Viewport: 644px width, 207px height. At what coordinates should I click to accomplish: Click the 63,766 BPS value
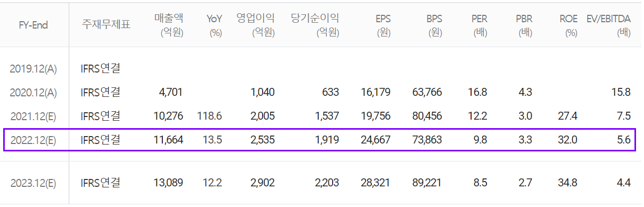click(x=427, y=92)
